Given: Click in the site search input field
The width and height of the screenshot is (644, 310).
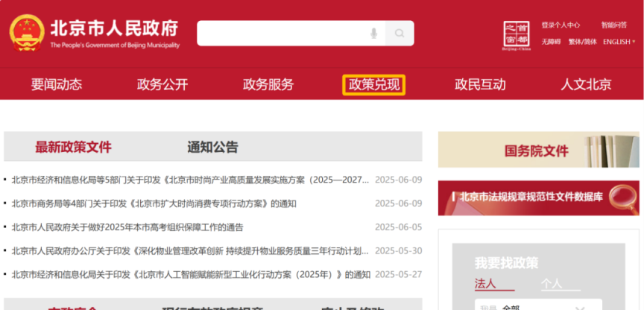Looking at the screenshot, I should coord(282,34).
